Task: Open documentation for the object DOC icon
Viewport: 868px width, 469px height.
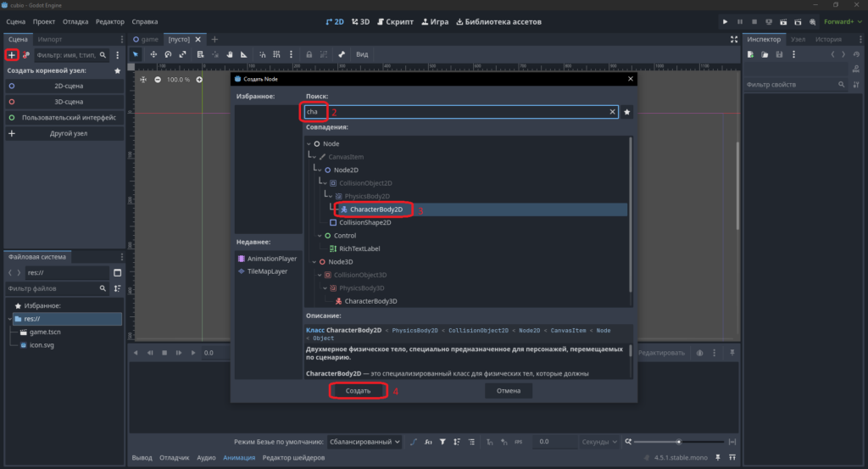Action: [856, 70]
